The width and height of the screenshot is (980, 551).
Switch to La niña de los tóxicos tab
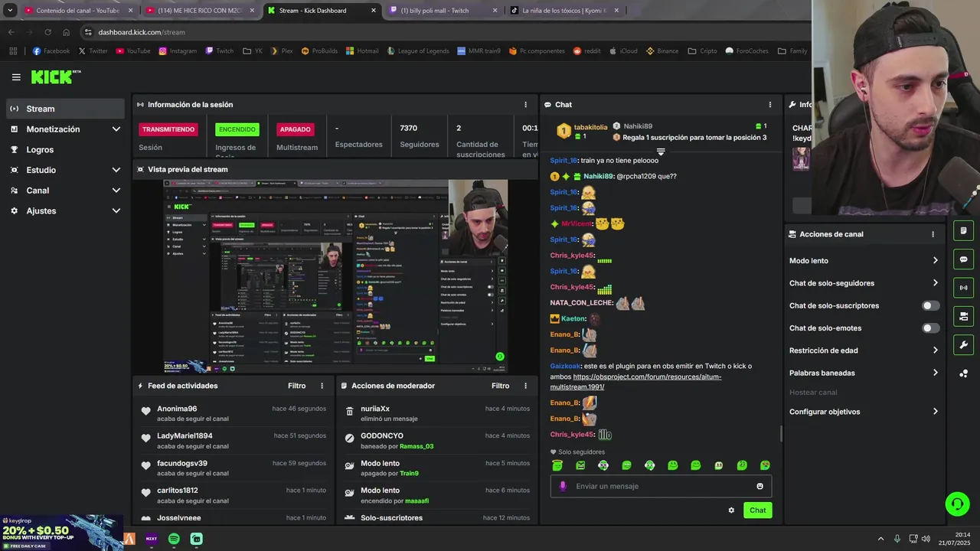click(x=564, y=11)
